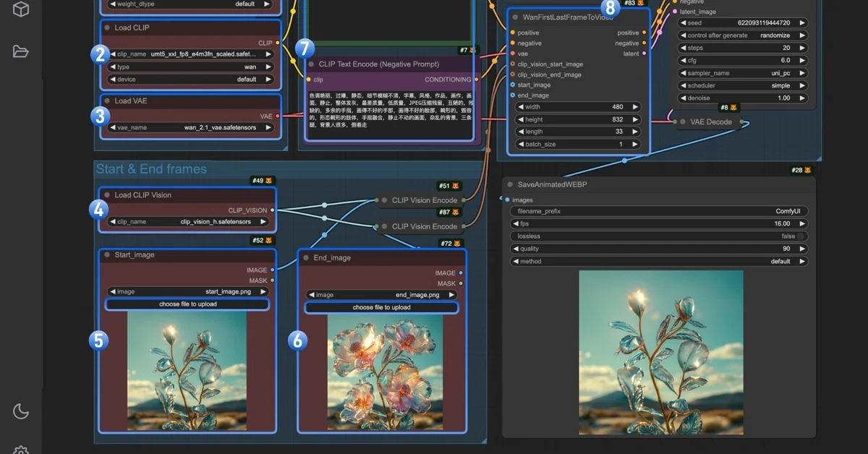Open the vae_name wan_2.1_vae.safetensors selector
Viewport: 868px width, 454px height.
(x=191, y=128)
